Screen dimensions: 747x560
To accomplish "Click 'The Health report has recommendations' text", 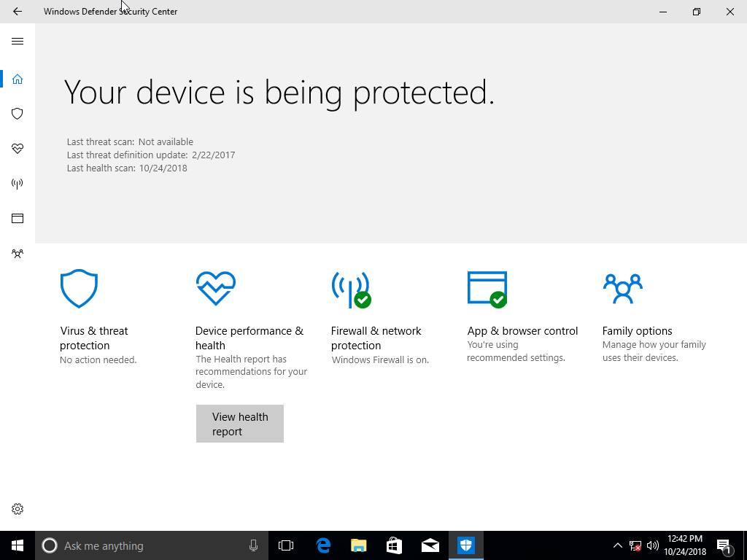I will pyautogui.click(x=252, y=372).
